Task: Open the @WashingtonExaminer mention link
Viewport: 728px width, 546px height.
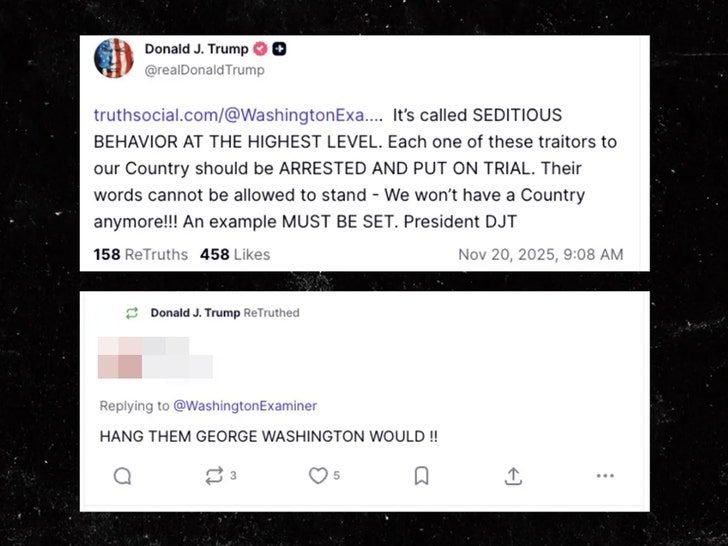Action: pyautogui.click(x=245, y=405)
